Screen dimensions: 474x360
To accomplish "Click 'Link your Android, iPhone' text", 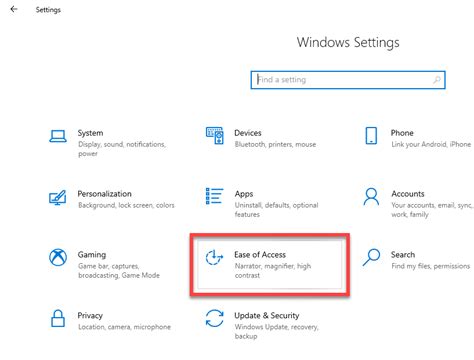I will point(431,144).
